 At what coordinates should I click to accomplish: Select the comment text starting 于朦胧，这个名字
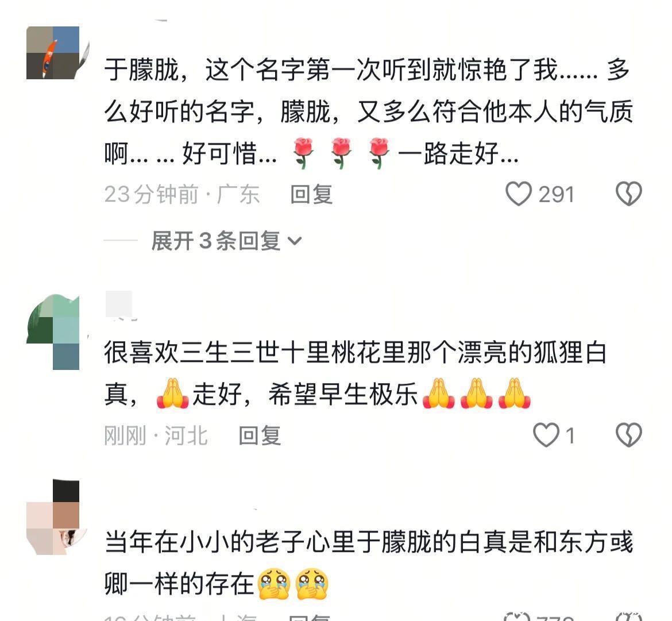click(x=369, y=112)
